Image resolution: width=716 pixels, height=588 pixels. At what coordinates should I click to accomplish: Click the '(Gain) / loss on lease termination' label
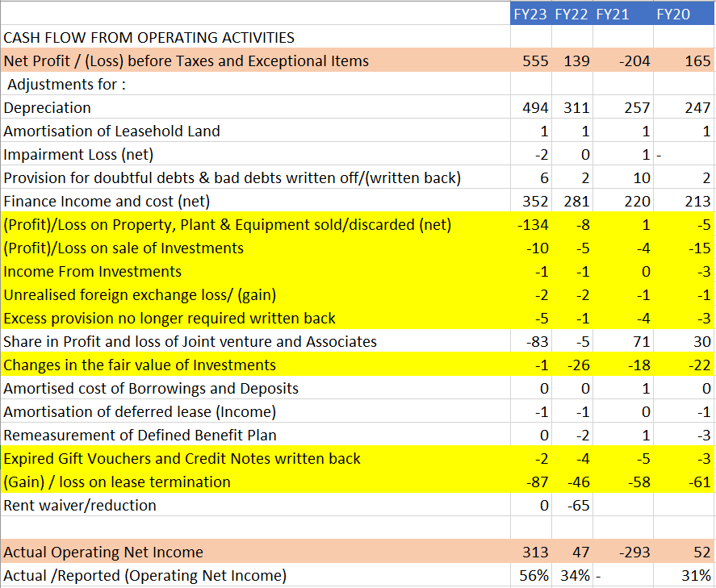pos(117,482)
